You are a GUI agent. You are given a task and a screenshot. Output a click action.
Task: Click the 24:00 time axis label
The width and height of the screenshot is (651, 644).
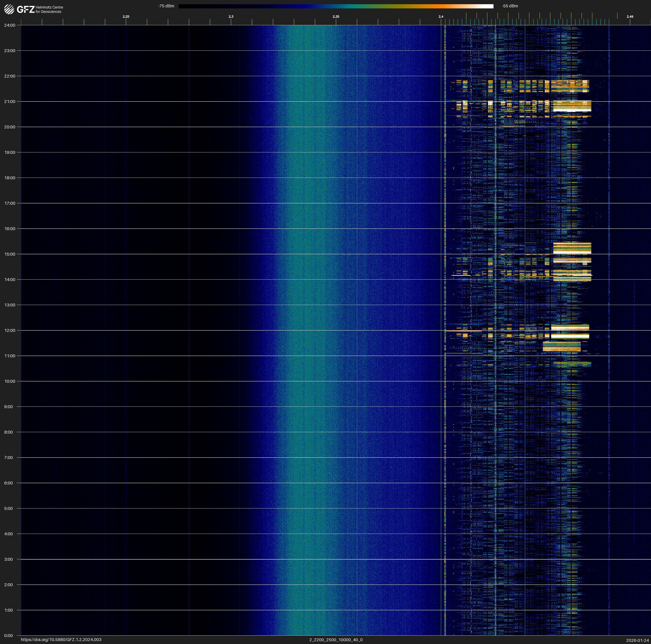coord(10,25)
